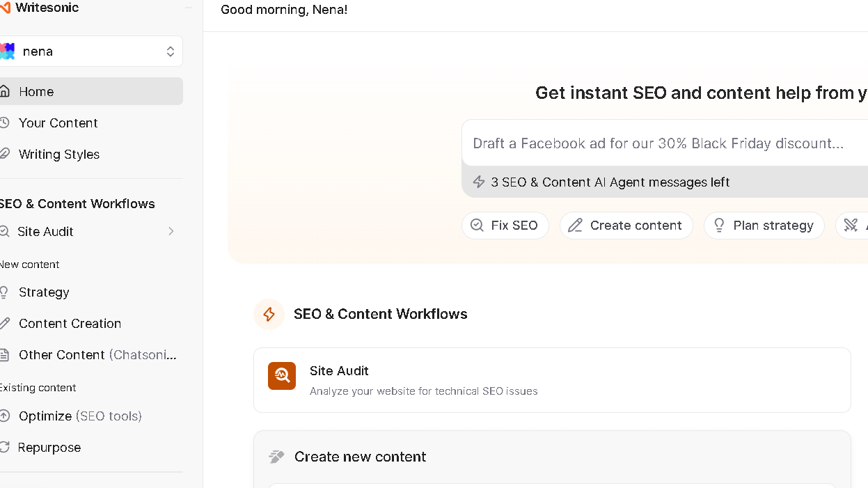Image resolution: width=868 pixels, height=488 pixels.
Task: Click 'Good morning, Nena!' greeting text
Action: point(284,10)
